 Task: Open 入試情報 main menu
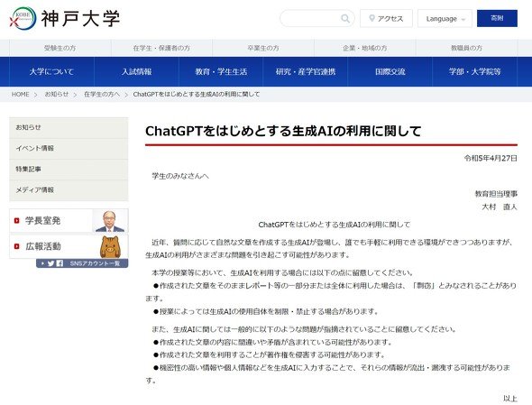point(136,71)
